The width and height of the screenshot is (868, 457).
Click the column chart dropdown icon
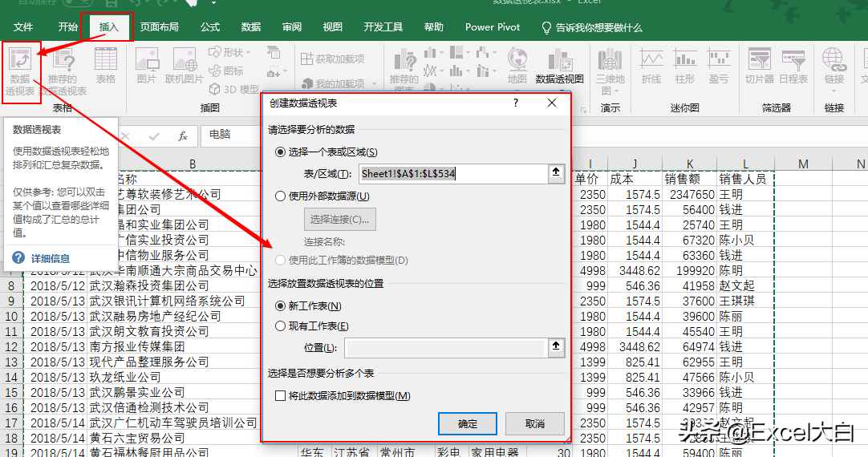point(432,53)
